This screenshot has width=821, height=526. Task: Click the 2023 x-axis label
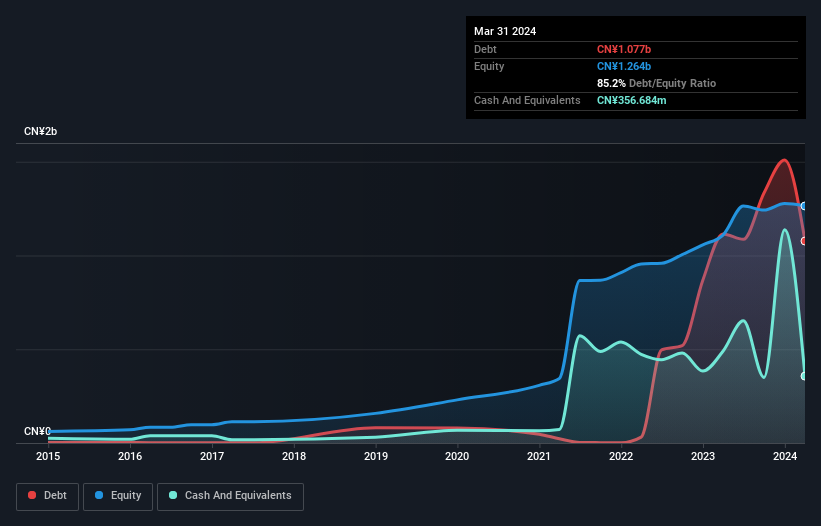703,456
